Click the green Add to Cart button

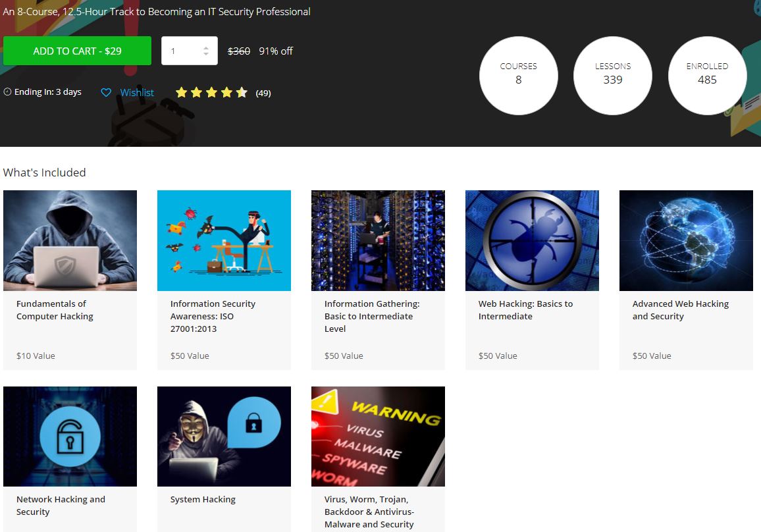(x=77, y=51)
